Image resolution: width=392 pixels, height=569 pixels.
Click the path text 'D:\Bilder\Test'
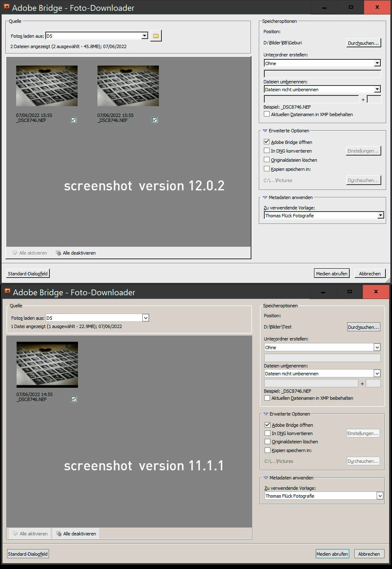coord(278,327)
